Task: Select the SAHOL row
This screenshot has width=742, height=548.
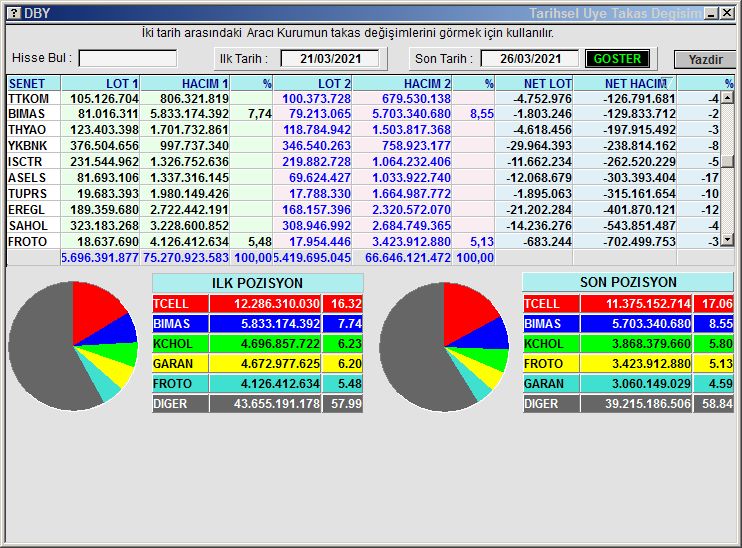Action: point(363,226)
